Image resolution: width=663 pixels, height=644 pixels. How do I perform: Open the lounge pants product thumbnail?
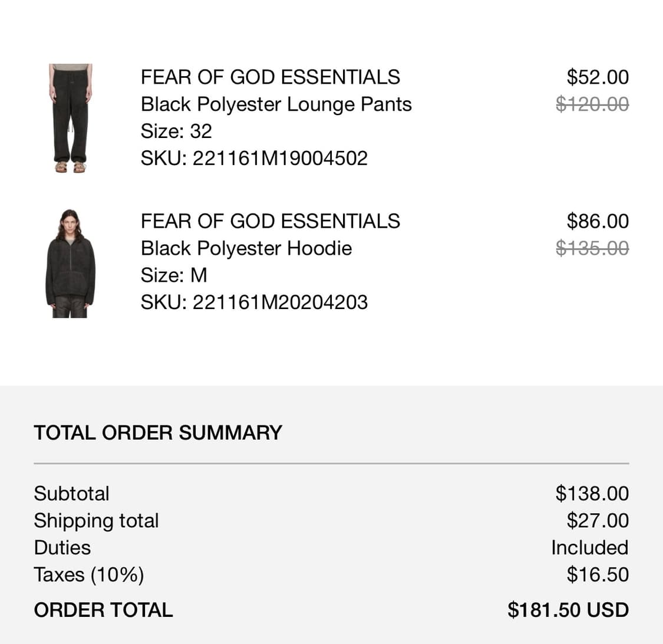pos(71,118)
